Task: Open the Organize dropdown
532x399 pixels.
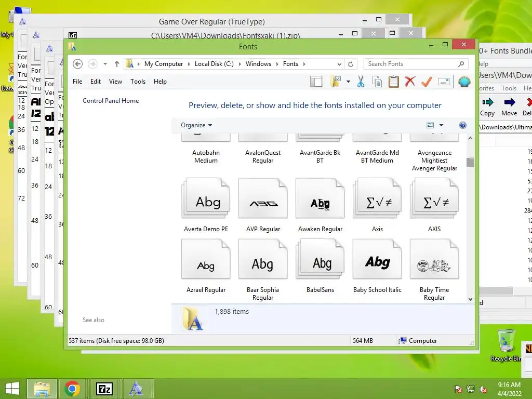Action: (x=196, y=125)
